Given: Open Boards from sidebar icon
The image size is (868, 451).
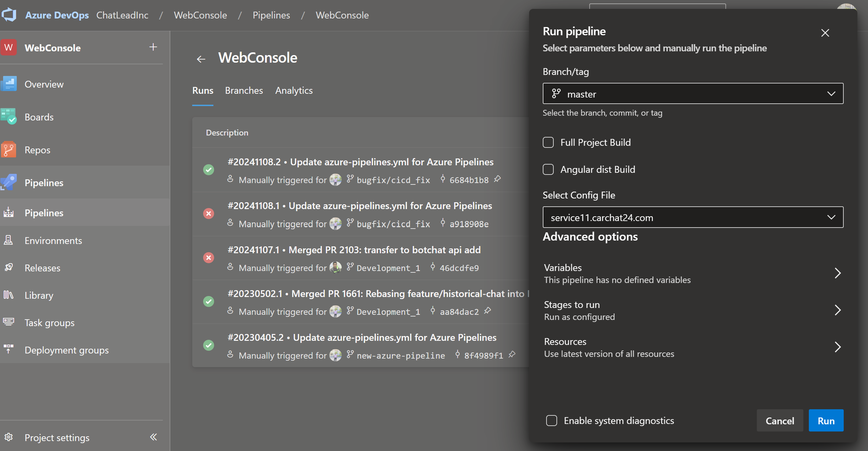Looking at the screenshot, I should click(x=9, y=117).
